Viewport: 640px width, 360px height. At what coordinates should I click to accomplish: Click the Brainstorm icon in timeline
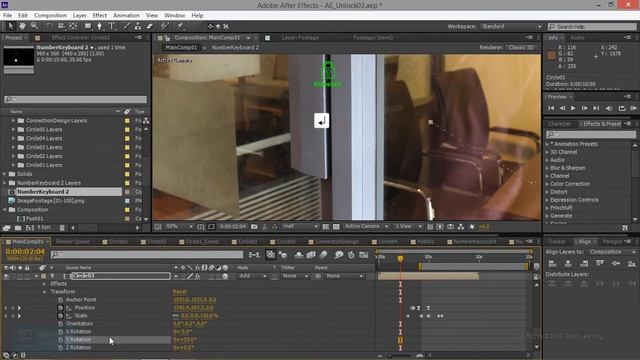tap(338, 255)
